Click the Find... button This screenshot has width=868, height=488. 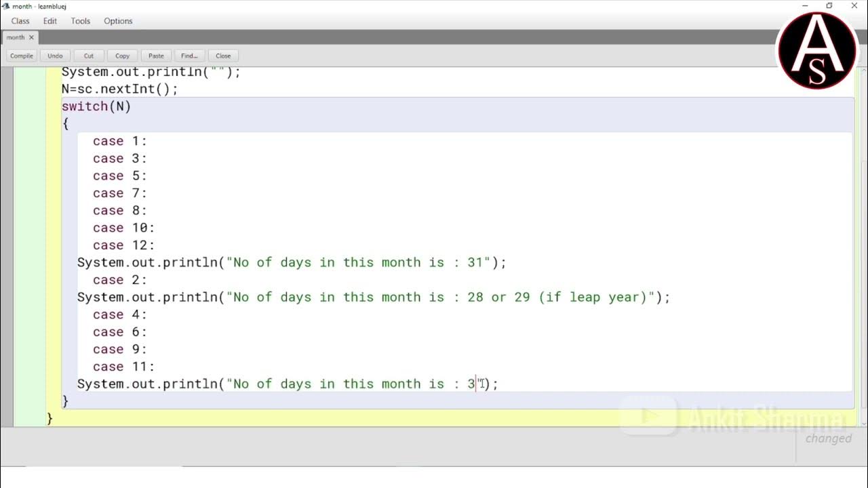coord(190,56)
